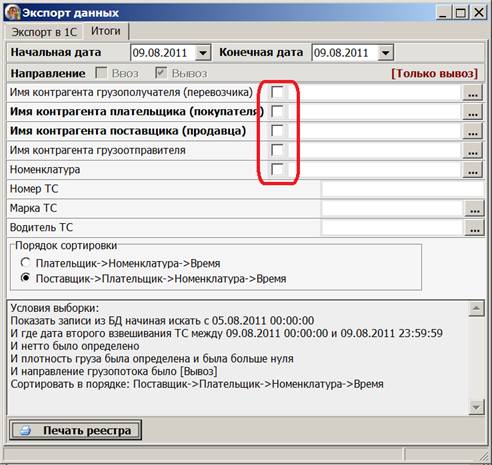The width and height of the screenshot is (492, 465).
Task: Select Плательщик->Номенклатура->Время sort order
Action: (x=26, y=263)
